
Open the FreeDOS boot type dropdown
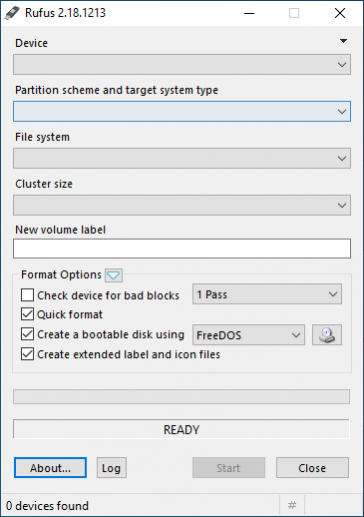248,335
